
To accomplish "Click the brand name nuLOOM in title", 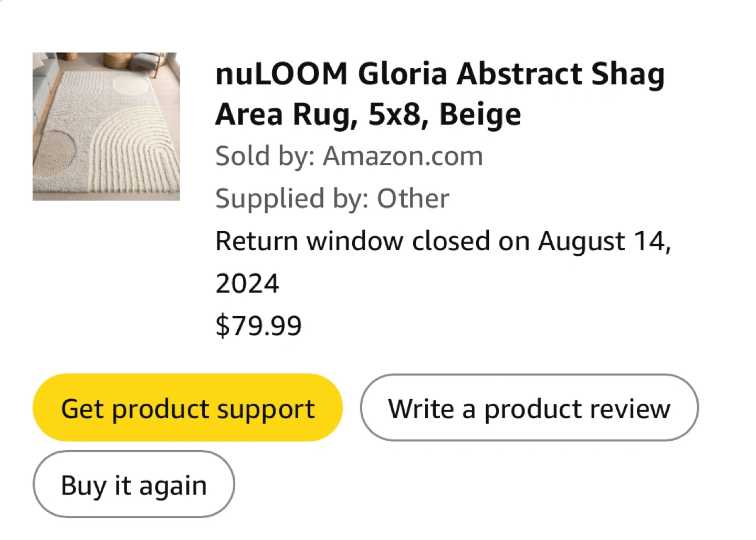I will click(x=281, y=74).
